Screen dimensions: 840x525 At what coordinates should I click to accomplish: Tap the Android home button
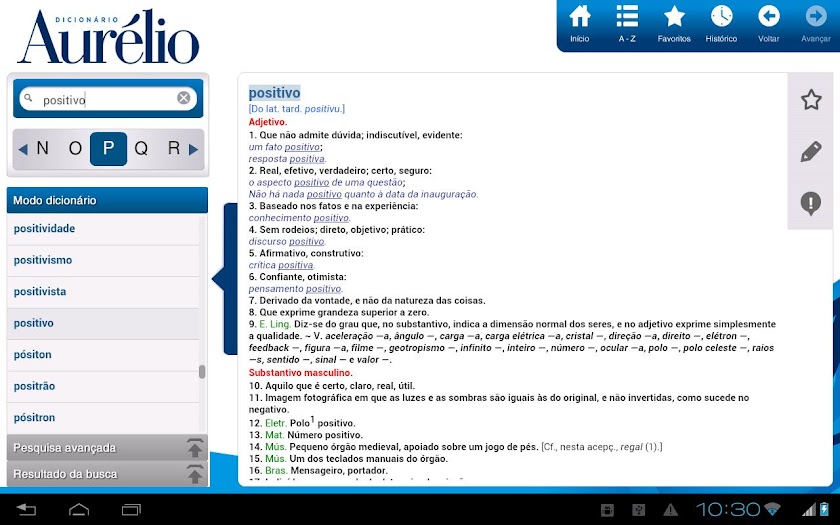point(79,509)
